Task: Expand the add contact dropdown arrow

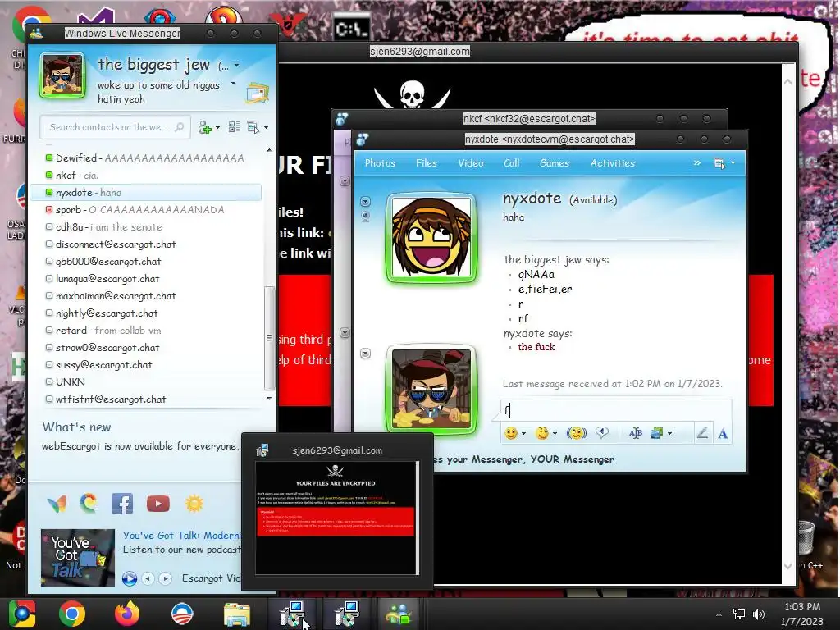Action: click(217, 127)
